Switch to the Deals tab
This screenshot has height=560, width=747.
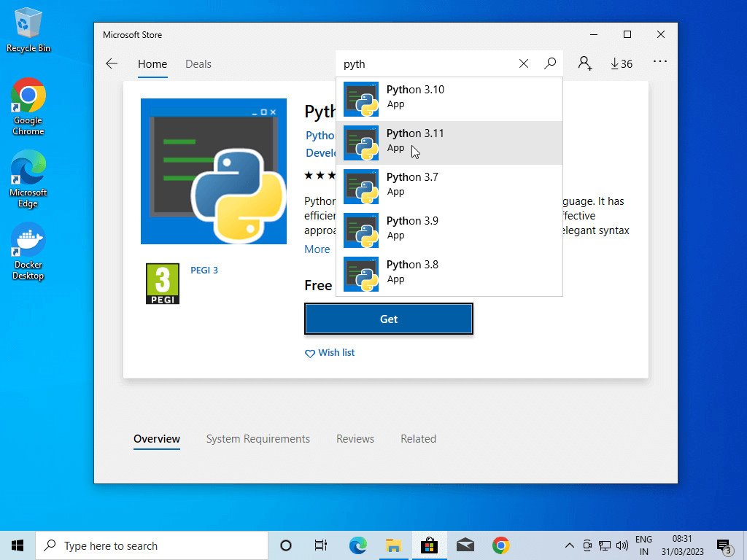198,64
